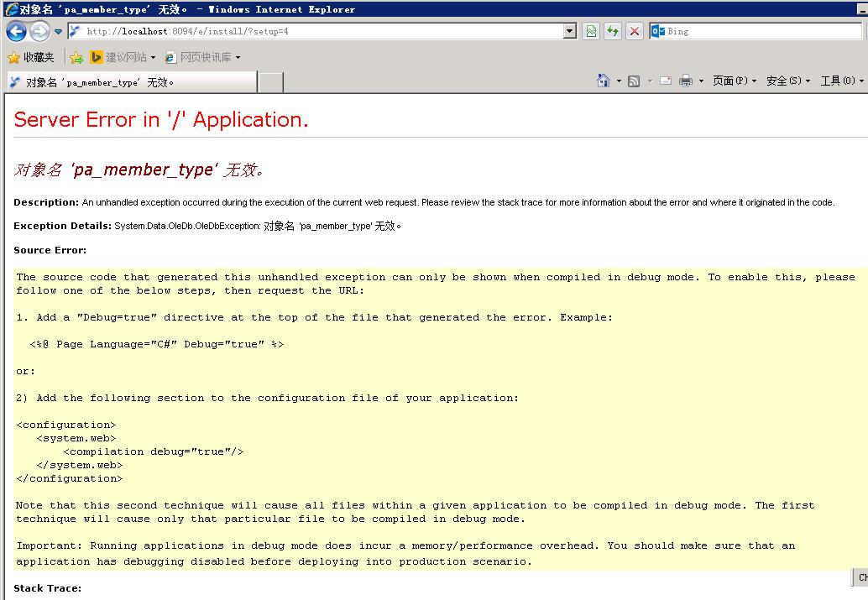
Task: Click the browser Forward button
Action: pyautogui.click(x=39, y=32)
